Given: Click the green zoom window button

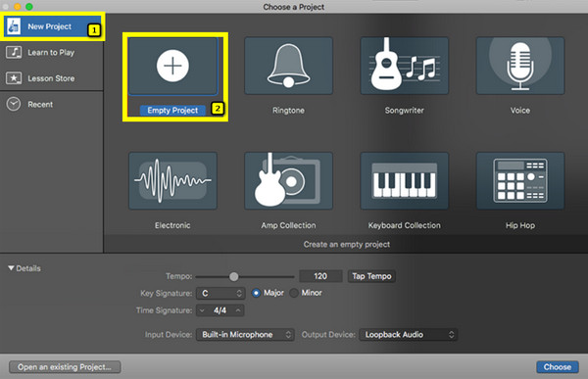Looking at the screenshot, I should point(29,7).
